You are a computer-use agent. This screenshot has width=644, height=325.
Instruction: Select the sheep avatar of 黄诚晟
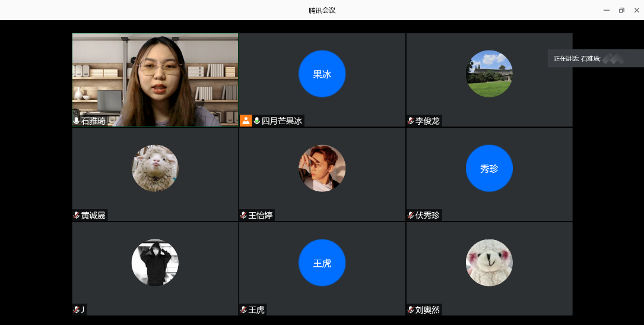[x=155, y=169]
